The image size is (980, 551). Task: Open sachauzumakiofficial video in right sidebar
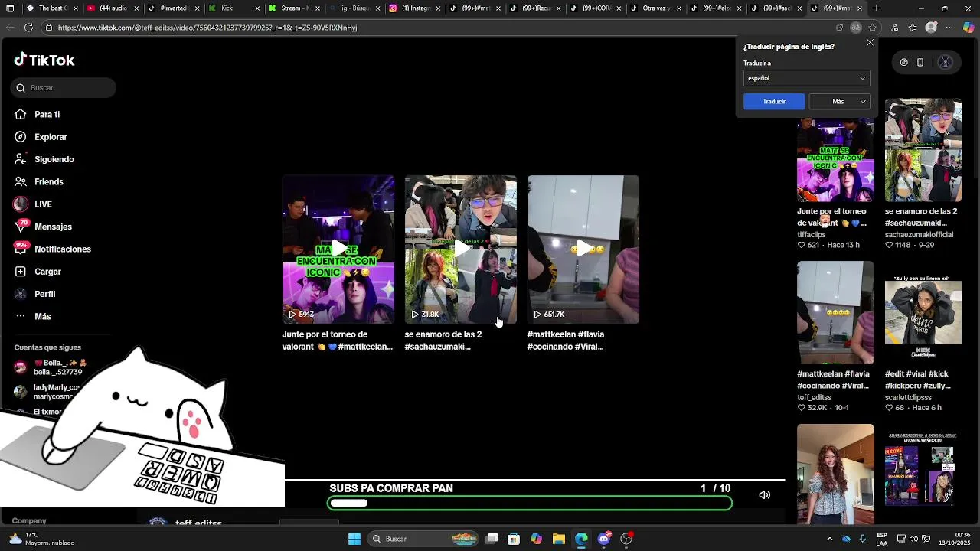click(x=923, y=150)
